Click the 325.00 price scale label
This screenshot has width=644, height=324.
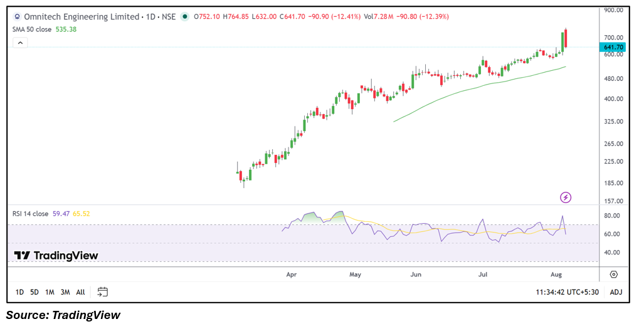[614, 122]
